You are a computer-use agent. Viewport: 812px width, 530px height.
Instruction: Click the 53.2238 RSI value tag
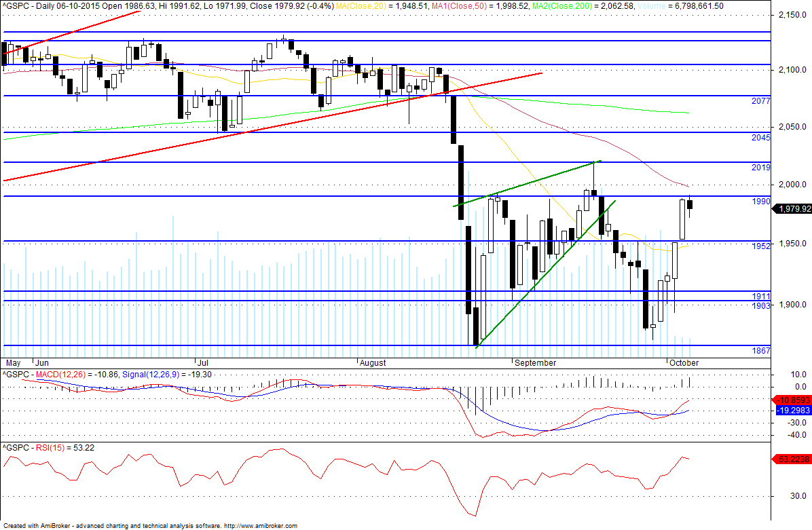tap(792, 459)
